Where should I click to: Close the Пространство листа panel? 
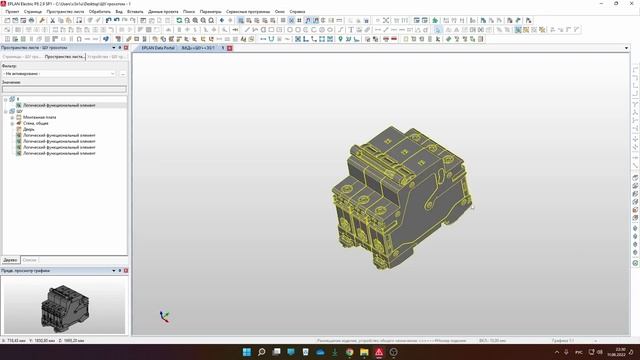coord(126,48)
